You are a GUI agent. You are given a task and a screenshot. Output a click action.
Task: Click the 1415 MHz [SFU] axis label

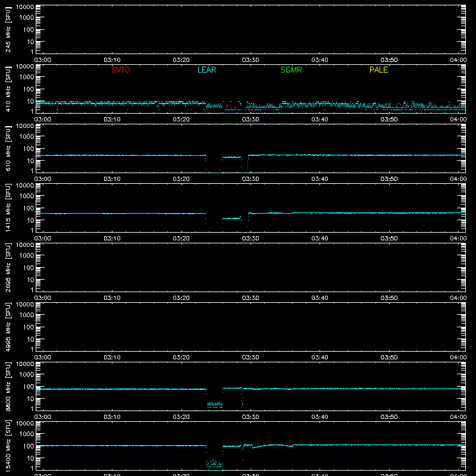click(x=8, y=208)
